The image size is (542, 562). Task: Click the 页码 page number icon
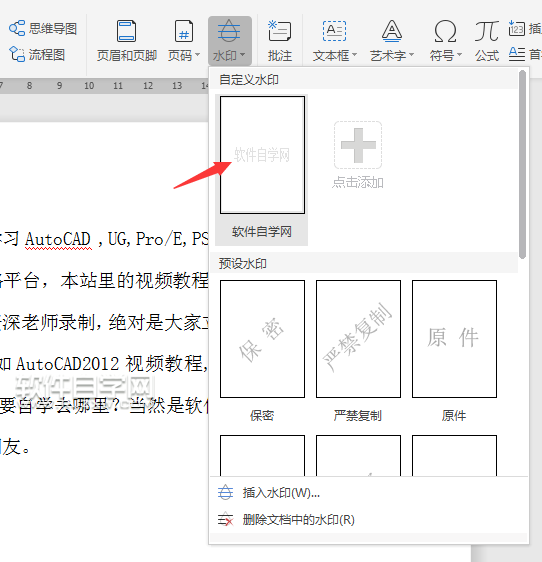184,31
